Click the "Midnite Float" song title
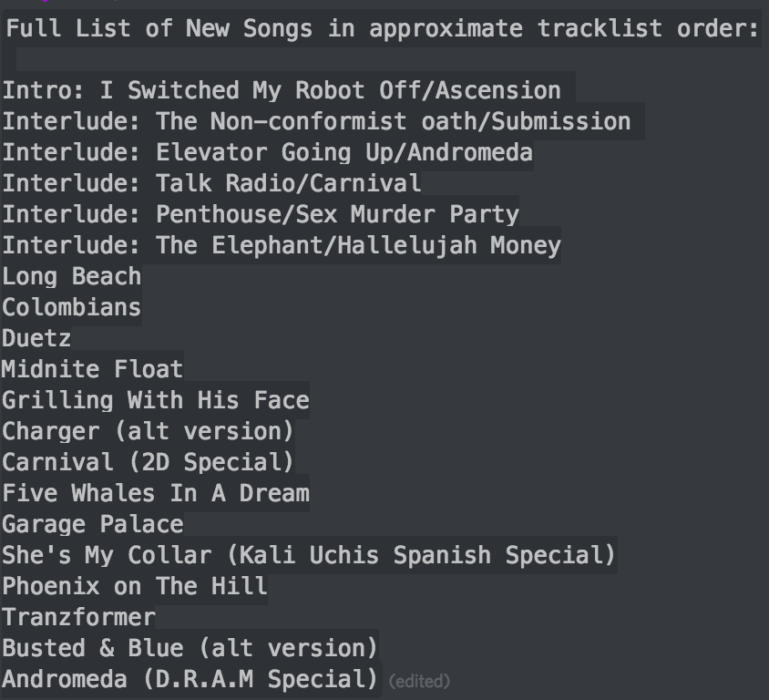The height and width of the screenshot is (700, 769). coord(92,369)
